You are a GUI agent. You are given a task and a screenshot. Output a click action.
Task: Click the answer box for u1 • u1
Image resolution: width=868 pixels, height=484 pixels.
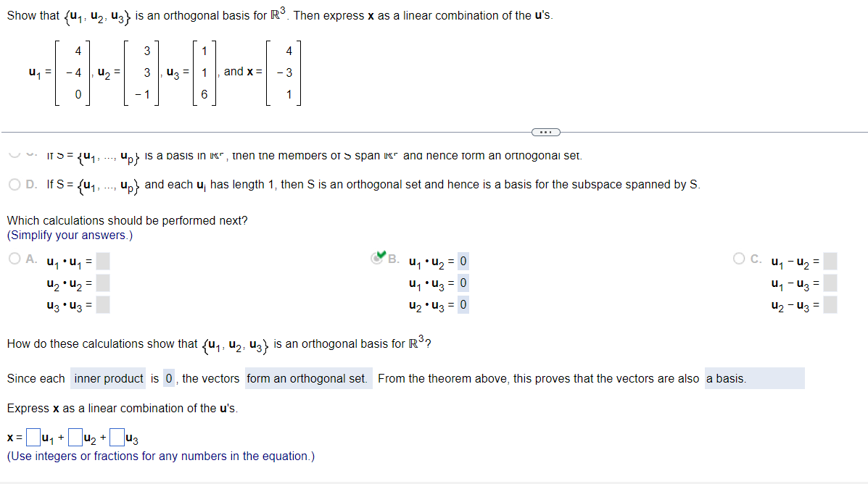coord(102,261)
